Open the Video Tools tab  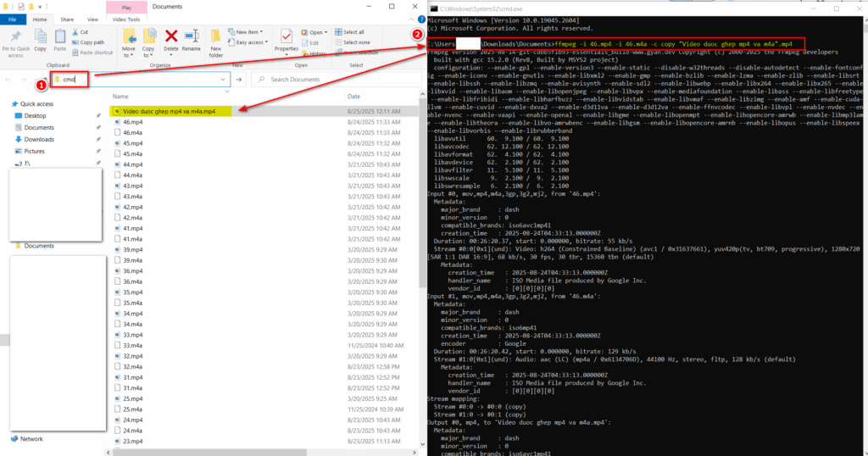pos(126,19)
